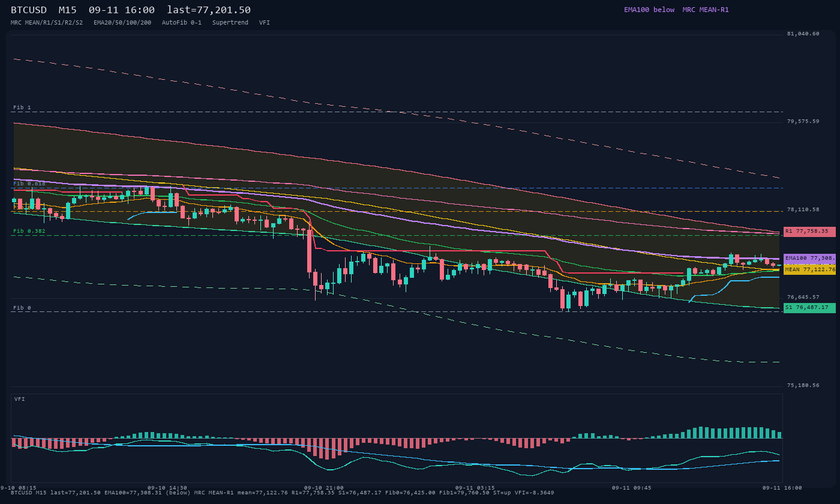Select the Fib 0.382 level label
Image resolution: width=840 pixels, height=504 pixels.
tap(29, 231)
